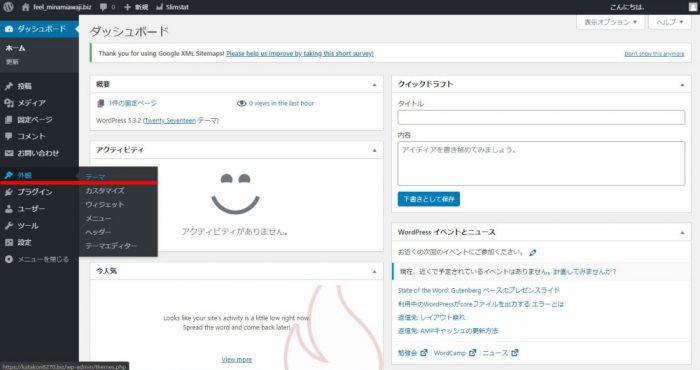The image size is (700, 370).
Task: Click こんにちは greeting in admin bar
Action: point(627,7)
